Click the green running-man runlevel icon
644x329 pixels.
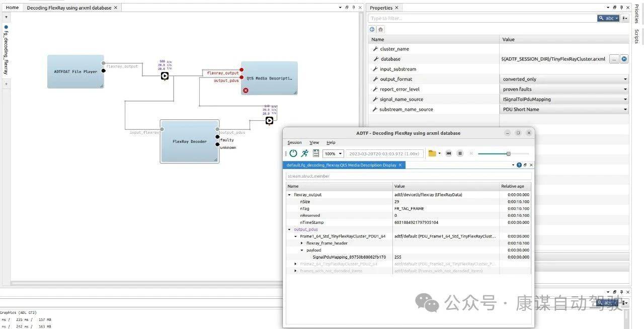point(305,153)
